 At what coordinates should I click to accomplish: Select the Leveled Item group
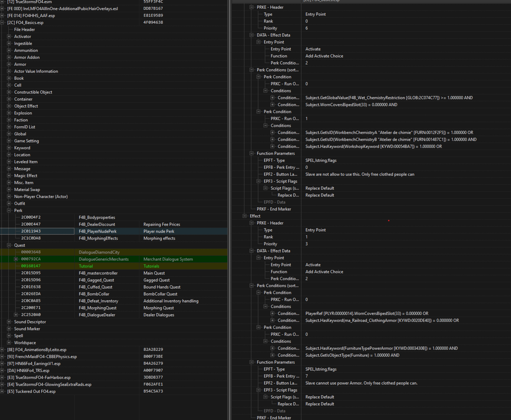point(26,162)
